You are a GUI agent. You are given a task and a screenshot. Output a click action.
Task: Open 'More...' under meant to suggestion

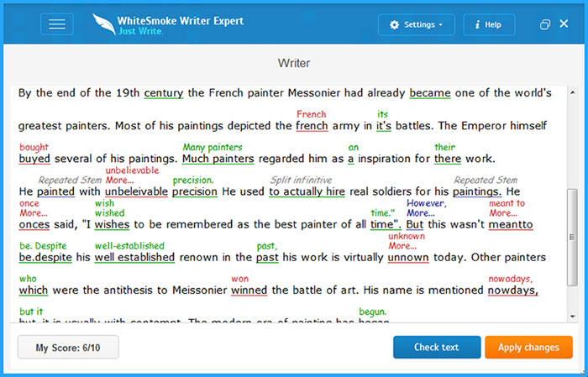pyautogui.click(x=502, y=213)
